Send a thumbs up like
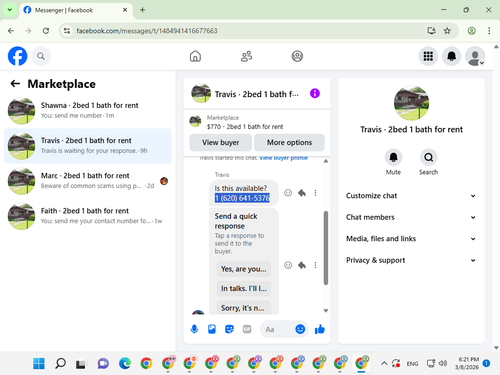 [320, 329]
